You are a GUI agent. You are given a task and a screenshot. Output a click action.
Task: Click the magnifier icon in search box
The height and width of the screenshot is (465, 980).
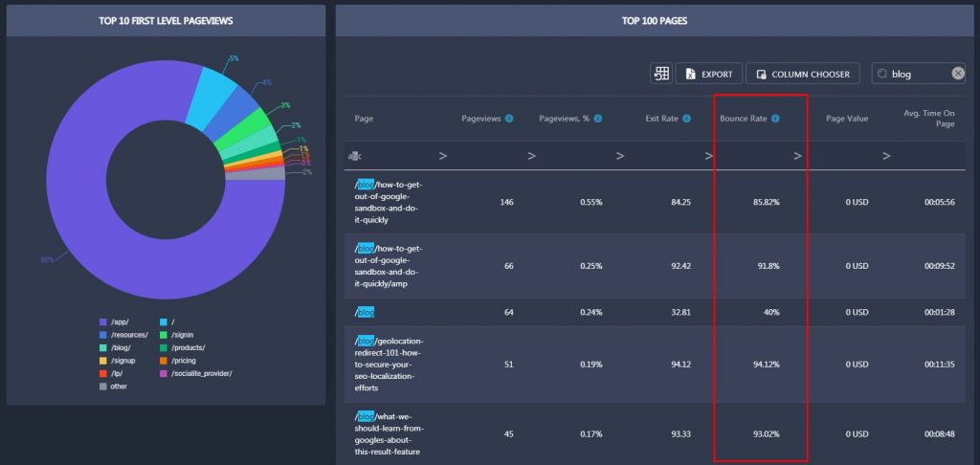point(881,74)
